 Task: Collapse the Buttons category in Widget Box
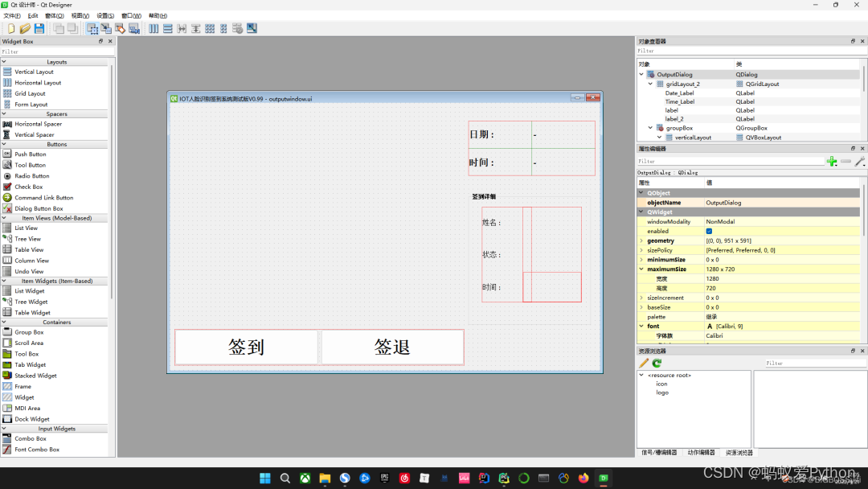[x=4, y=144]
